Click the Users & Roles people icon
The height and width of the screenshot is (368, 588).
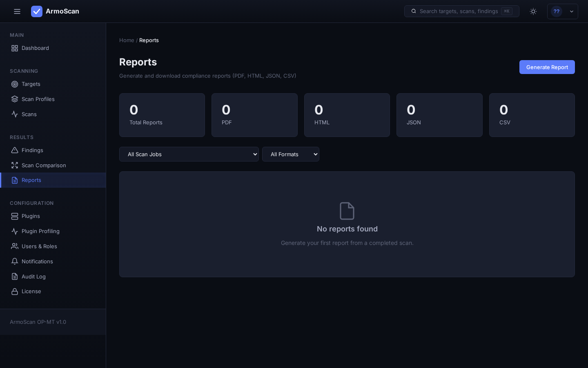click(15, 247)
